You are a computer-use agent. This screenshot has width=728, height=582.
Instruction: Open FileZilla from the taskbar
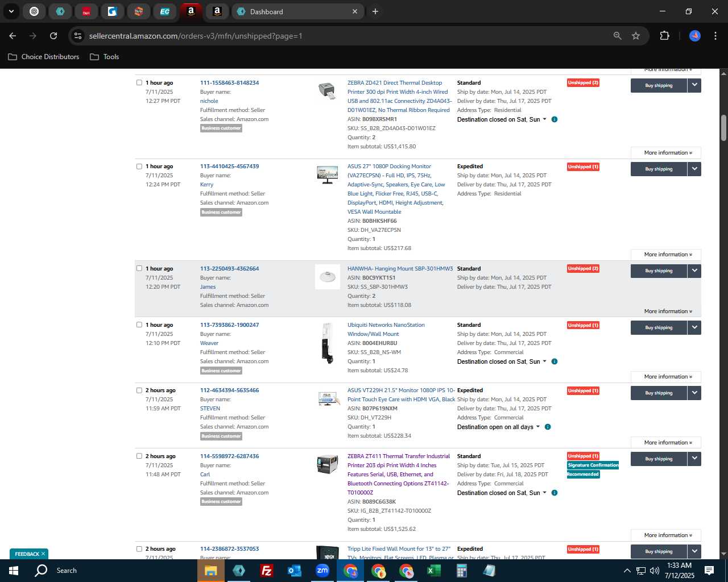pos(266,571)
